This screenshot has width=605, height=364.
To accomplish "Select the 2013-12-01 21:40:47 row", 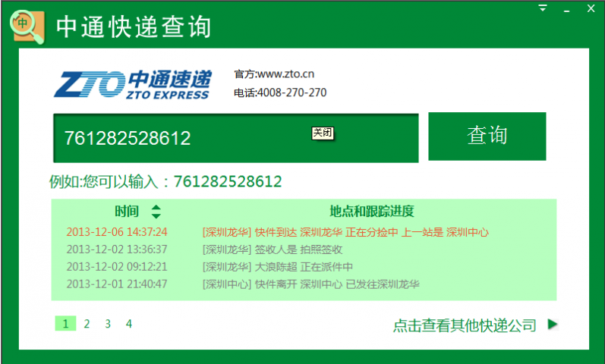I will [304, 284].
